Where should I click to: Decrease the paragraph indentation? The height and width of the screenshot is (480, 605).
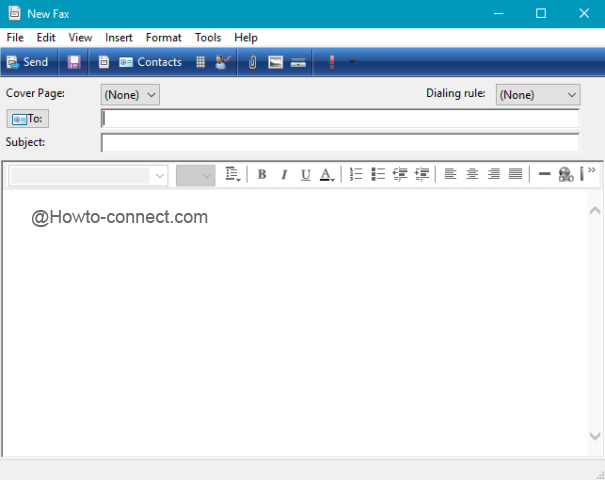point(400,174)
